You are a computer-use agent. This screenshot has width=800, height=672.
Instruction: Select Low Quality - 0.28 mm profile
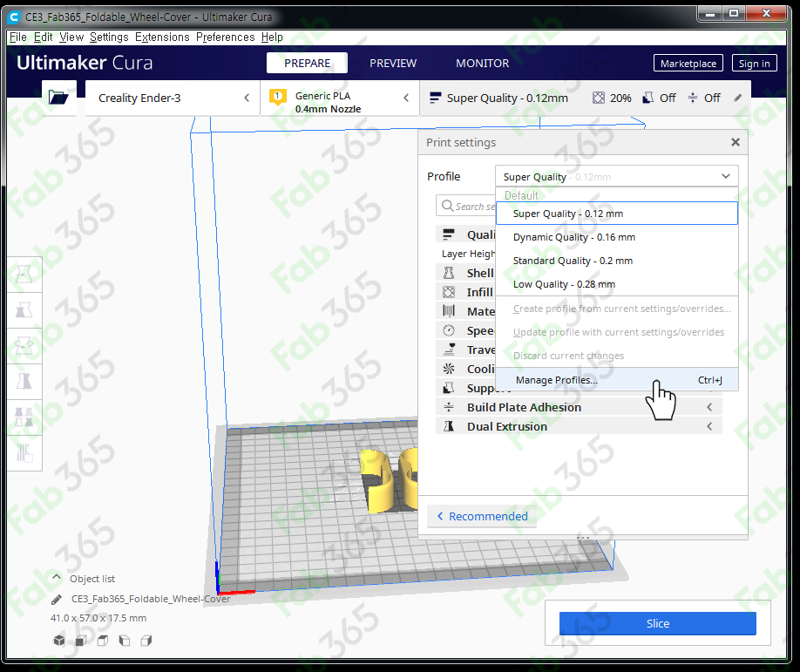click(x=616, y=284)
